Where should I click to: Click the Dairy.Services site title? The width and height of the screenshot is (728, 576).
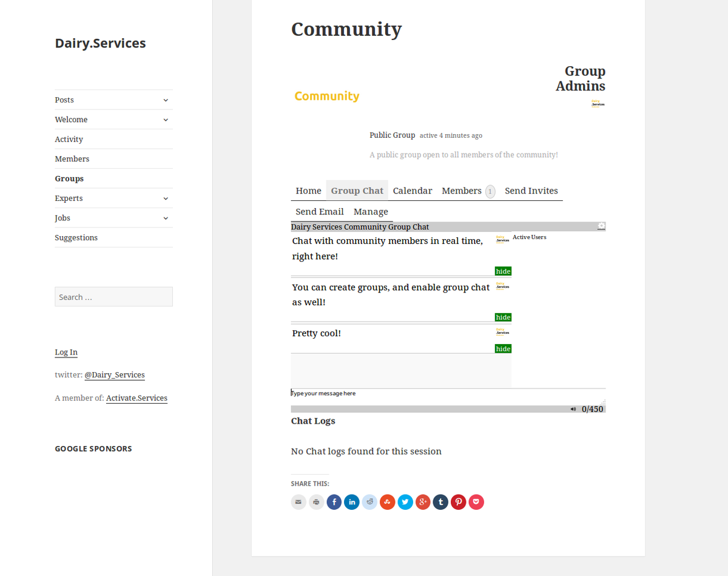tap(100, 43)
